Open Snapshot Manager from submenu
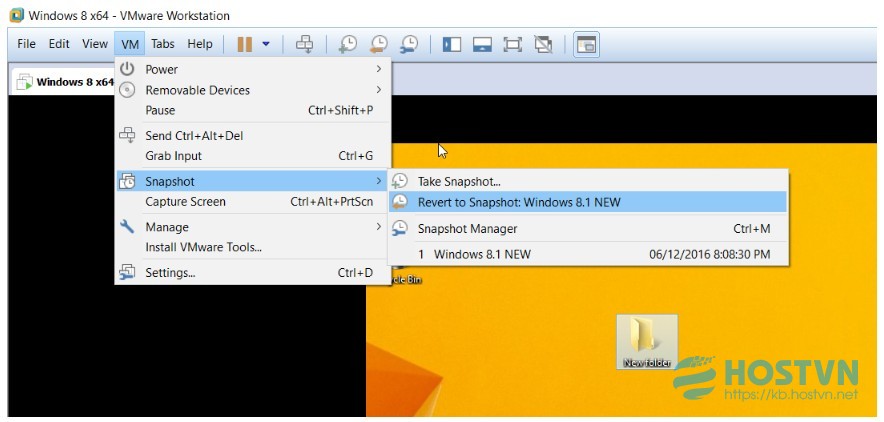This screenshot has width=884, height=422. click(587, 229)
